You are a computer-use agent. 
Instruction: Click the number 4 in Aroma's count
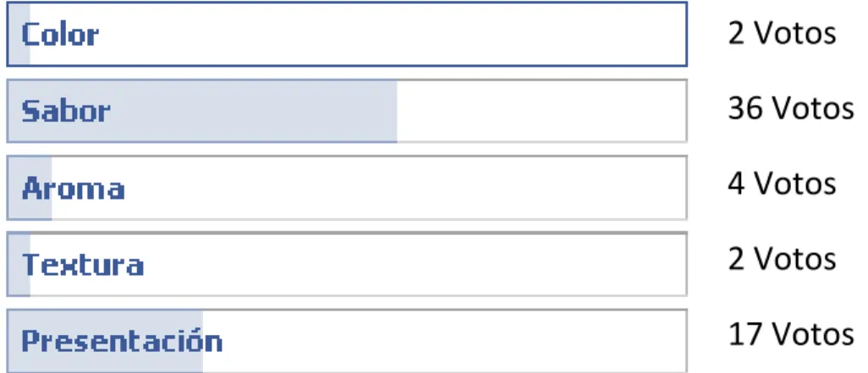pyautogui.click(x=737, y=184)
